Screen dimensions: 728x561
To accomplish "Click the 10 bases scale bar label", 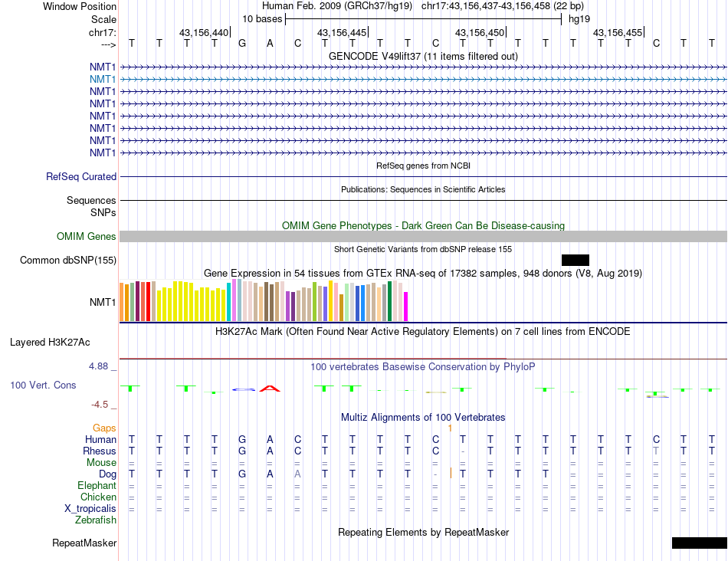I will [x=262, y=19].
